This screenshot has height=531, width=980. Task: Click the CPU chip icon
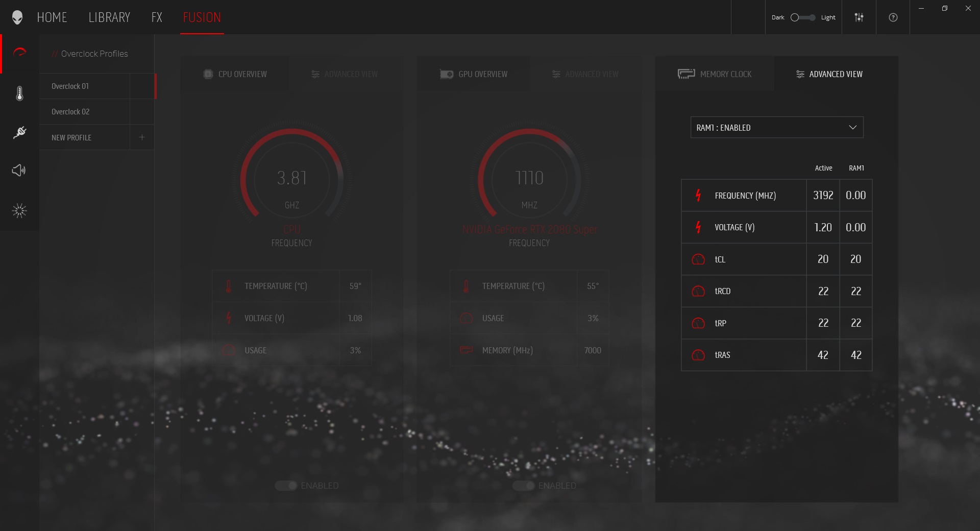tap(208, 74)
